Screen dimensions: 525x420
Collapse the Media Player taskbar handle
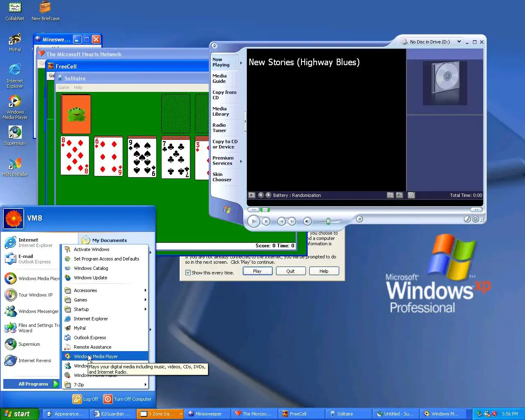pos(245,121)
